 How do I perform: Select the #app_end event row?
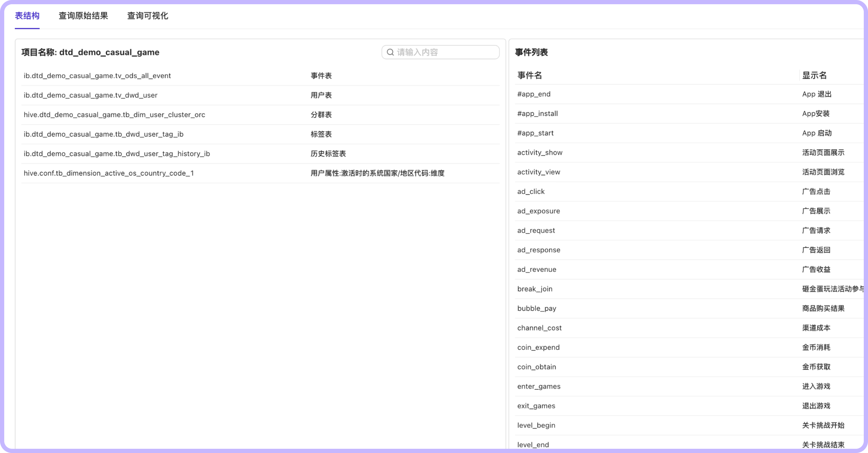click(x=534, y=94)
